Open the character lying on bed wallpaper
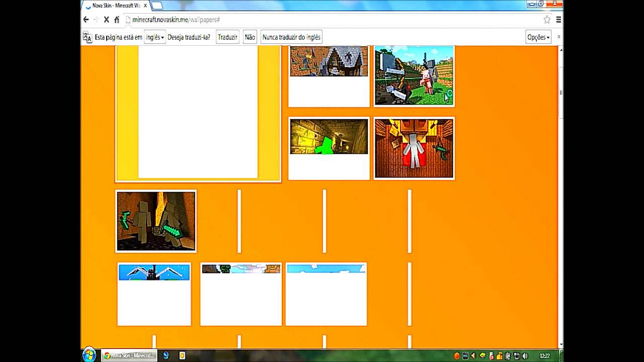Screen dimensions: 644x362 click(414, 148)
